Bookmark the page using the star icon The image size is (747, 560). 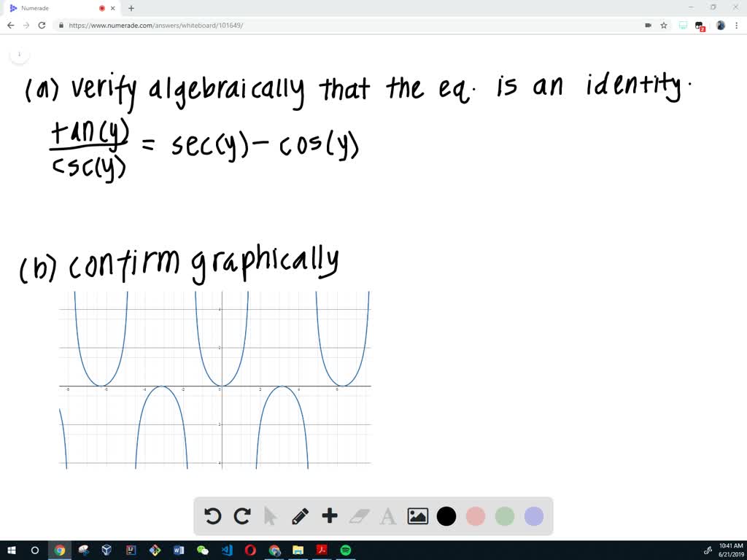click(663, 25)
